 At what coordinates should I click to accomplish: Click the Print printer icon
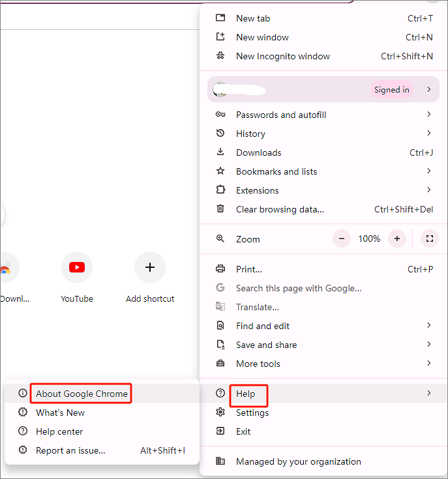[x=220, y=269]
